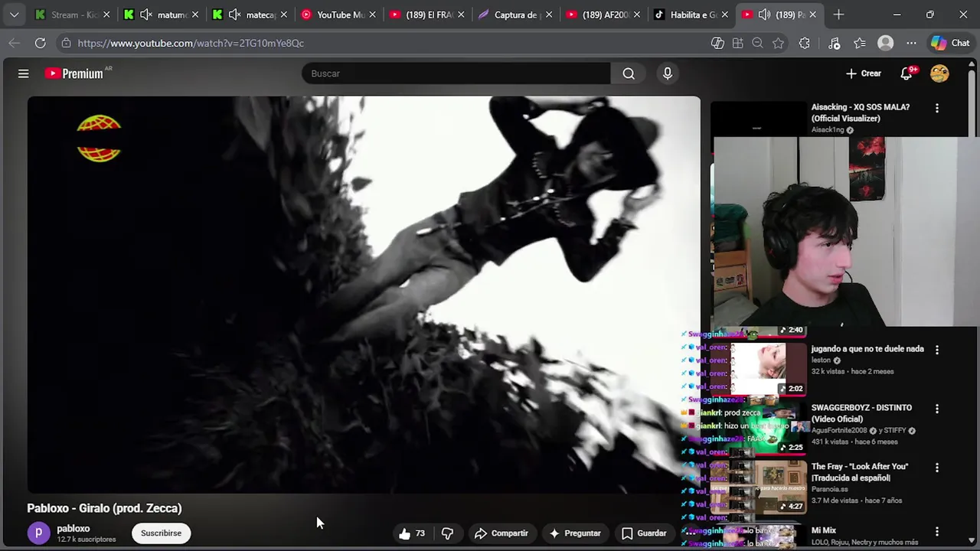The height and width of the screenshot is (551, 980).
Task: Dislike the Pabloxo video
Action: tap(448, 533)
